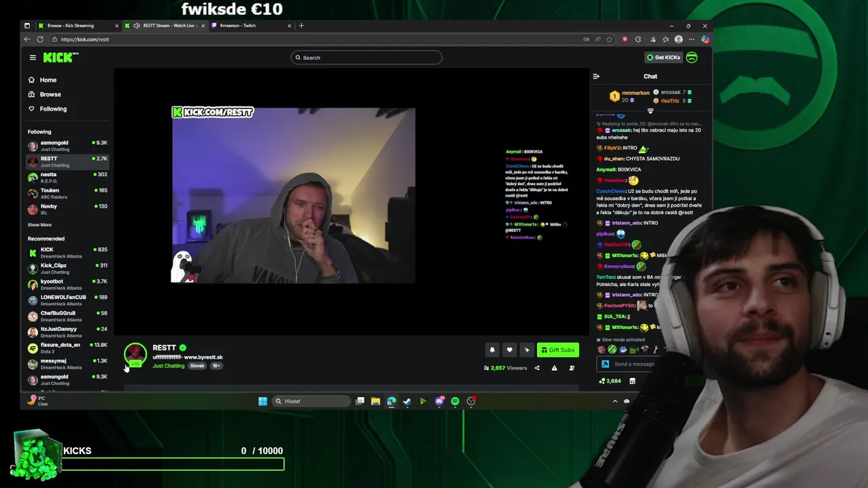Image resolution: width=868 pixels, height=488 pixels.
Task: Click the RESTT streamer avatar with LIVE badge
Action: [x=135, y=354]
